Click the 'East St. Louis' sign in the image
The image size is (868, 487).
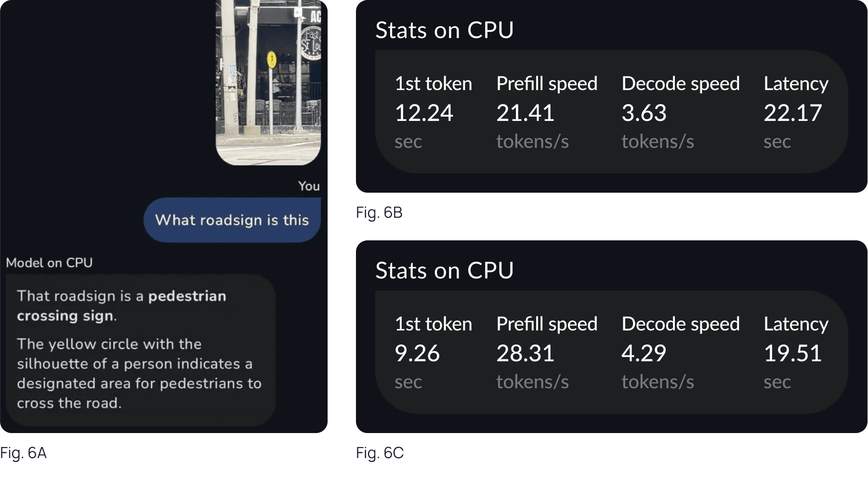pos(314,39)
